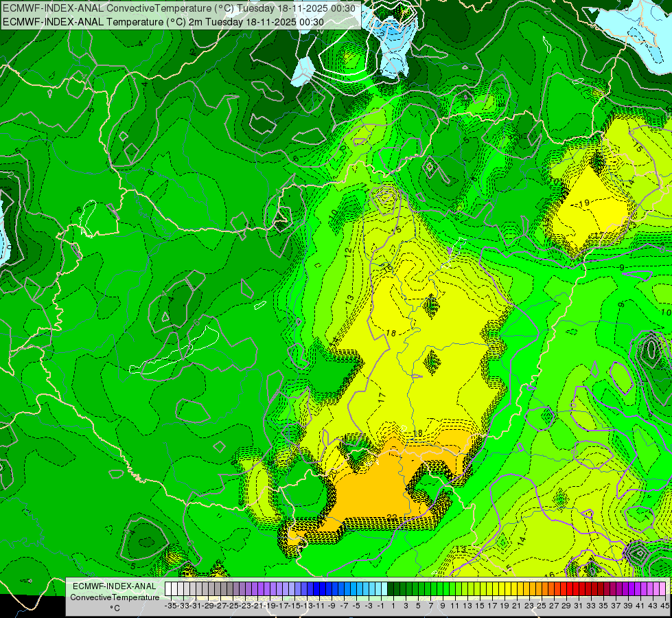Click the 'Temperature (°C) 2m' title line
Viewport: 672px width, 618px height.
[x=163, y=22]
